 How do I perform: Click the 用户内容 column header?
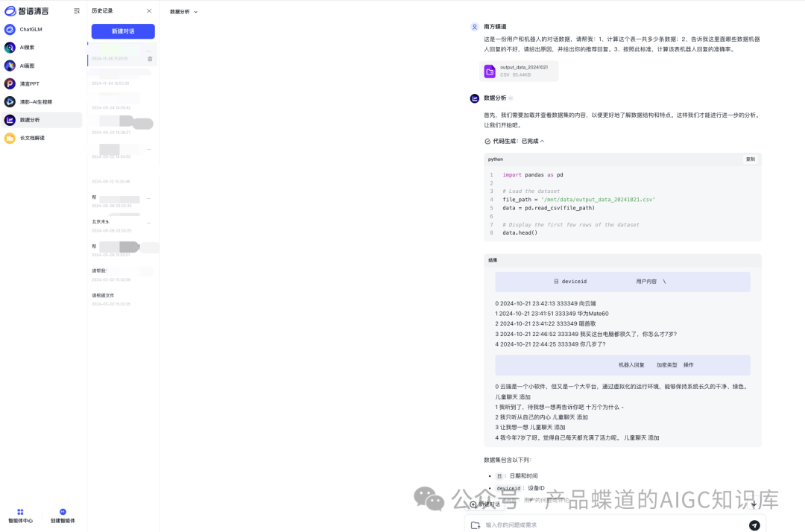(645, 282)
